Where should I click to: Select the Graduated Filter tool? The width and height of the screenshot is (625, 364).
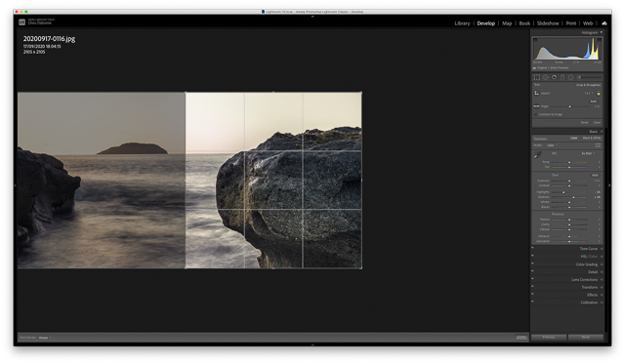562,77
